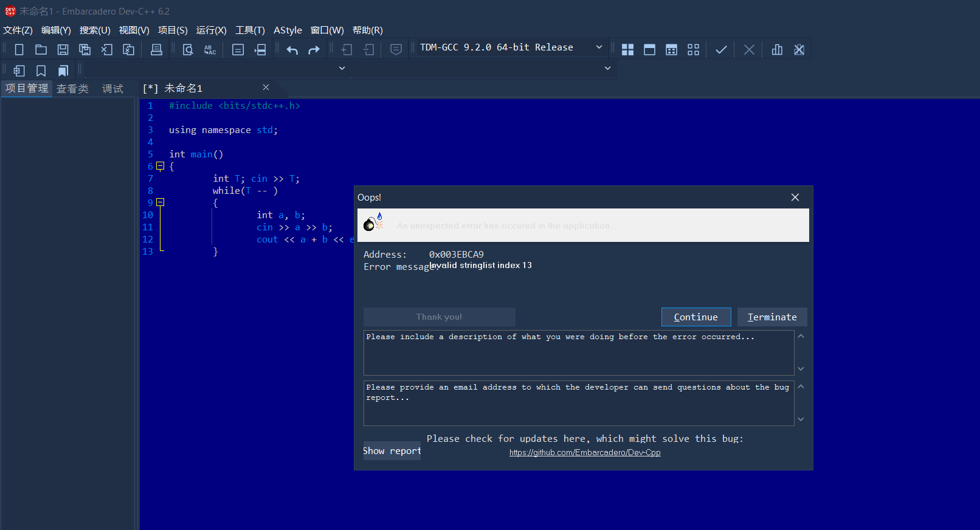
Task: Click description box scroll-up arrow
Action: pyautogui.click(x=801, y=336)
